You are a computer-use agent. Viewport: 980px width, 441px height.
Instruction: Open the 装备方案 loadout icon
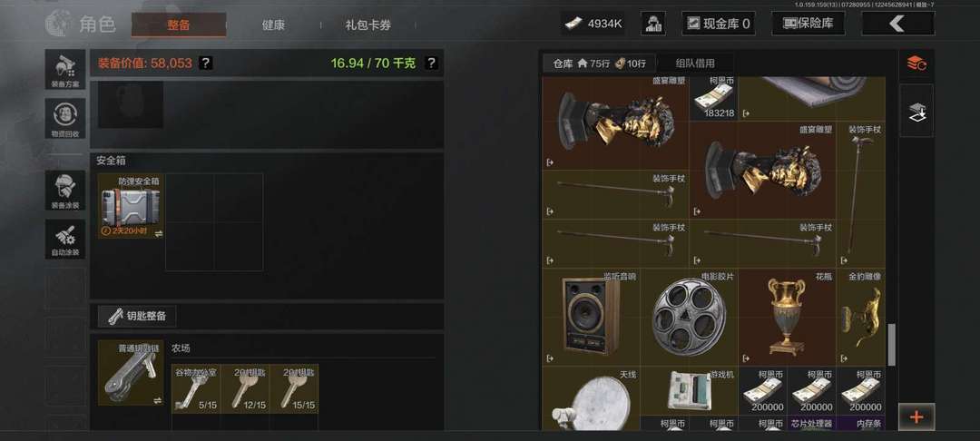(x=65, y=69)
